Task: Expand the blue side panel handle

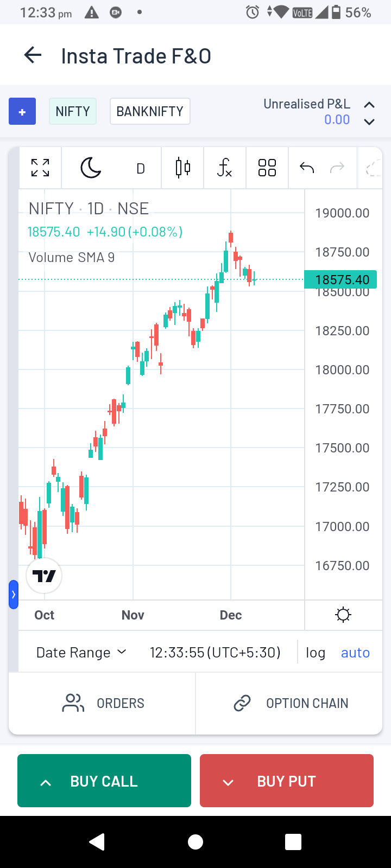Action: coord(14,595)
